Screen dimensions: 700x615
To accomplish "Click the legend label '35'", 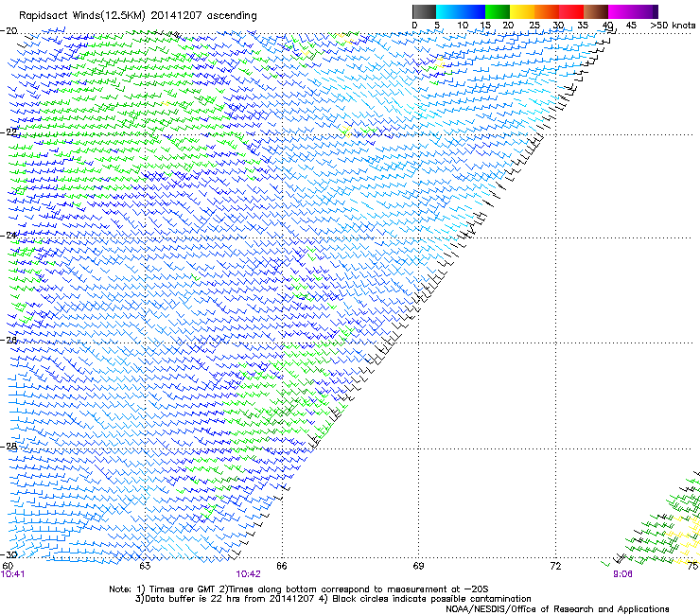I will coord(583,26).
